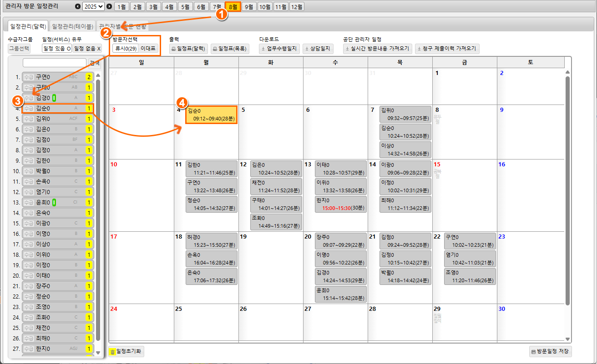Viewport: 597px width, 364px height.
Task: Switch to the 일정관리(테이블) tab
Action: [72, 26]
